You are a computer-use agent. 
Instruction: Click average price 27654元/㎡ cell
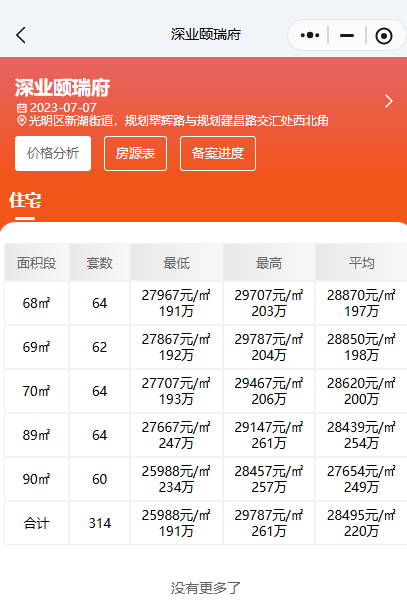pyautogui.click(x=361, y=479)
